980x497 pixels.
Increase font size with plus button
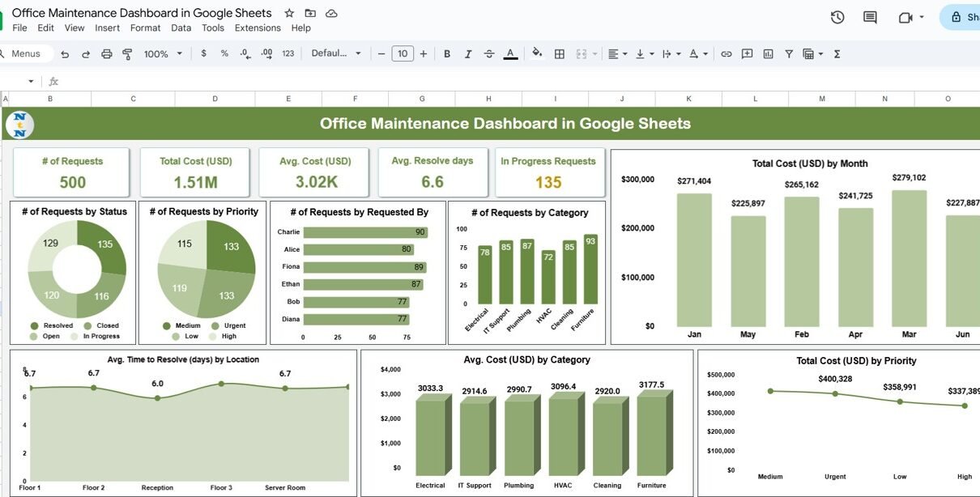point(423,53)
